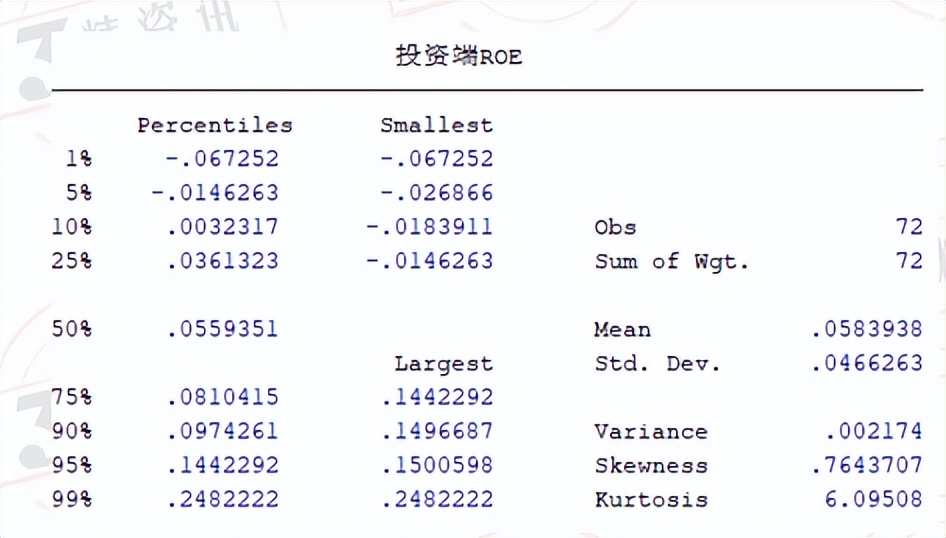946x538 pixels.
Task: Click largest-column value .2482222
Action: click(x=437, y=499)
